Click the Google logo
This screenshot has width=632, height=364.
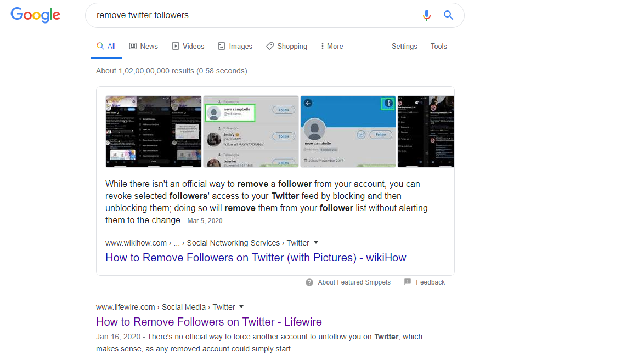(x=36, y=15)
